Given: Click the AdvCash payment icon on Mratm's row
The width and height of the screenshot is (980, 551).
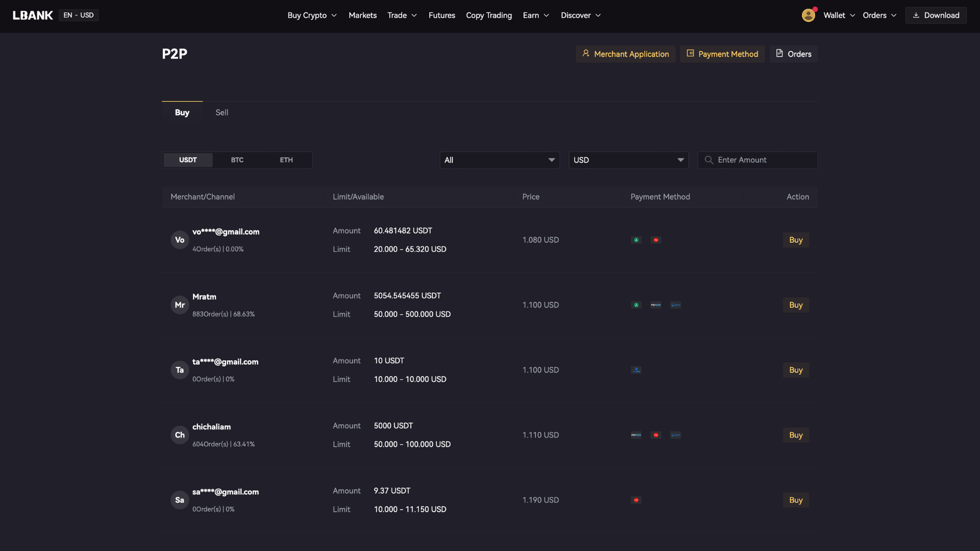Looking at the screenshot, I should (636, 305).
